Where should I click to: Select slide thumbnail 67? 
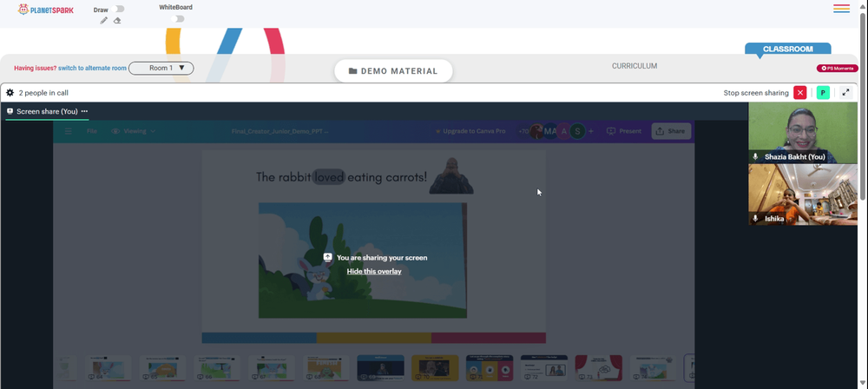tap(271, 368)
